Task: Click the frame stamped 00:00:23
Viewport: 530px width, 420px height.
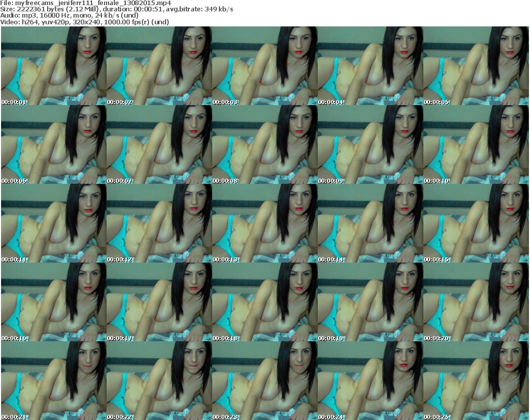Action: pyautogui.click(x=264, y=381)
